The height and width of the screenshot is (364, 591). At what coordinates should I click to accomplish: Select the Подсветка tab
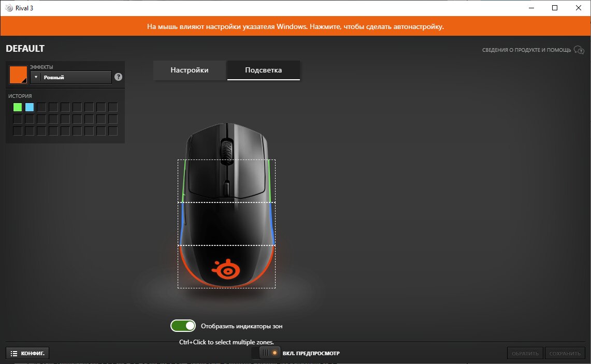point(264,70)
